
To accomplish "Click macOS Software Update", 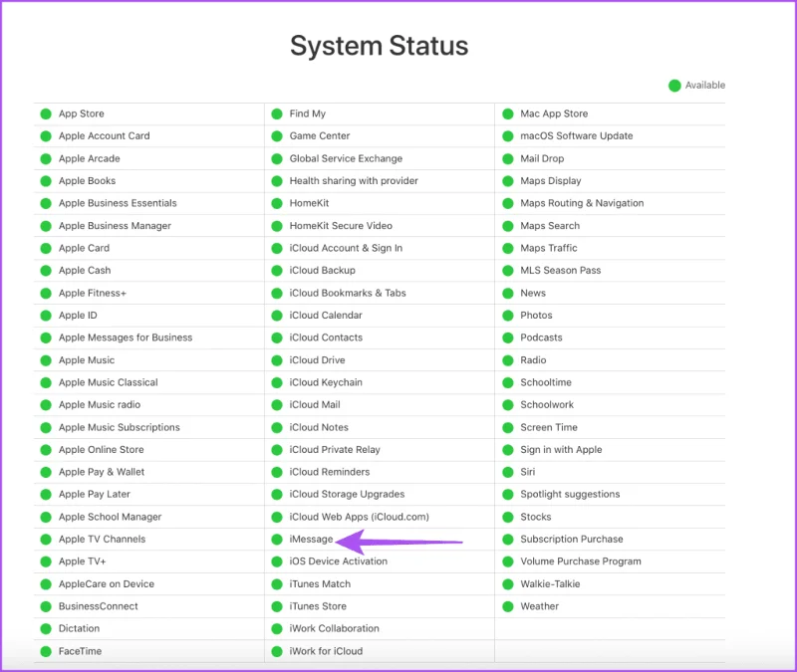I will click(577, 136).
